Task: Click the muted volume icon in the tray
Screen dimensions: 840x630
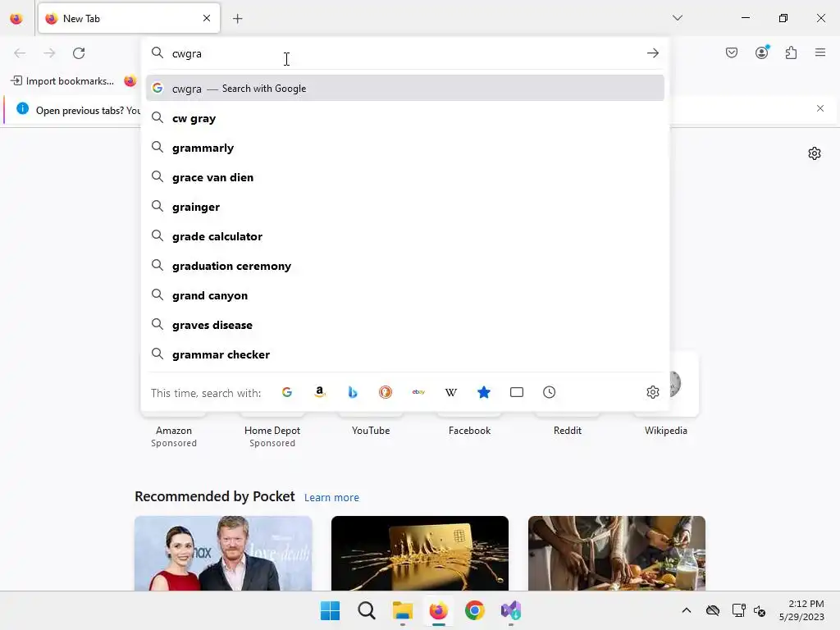Action: pos(759,610)
